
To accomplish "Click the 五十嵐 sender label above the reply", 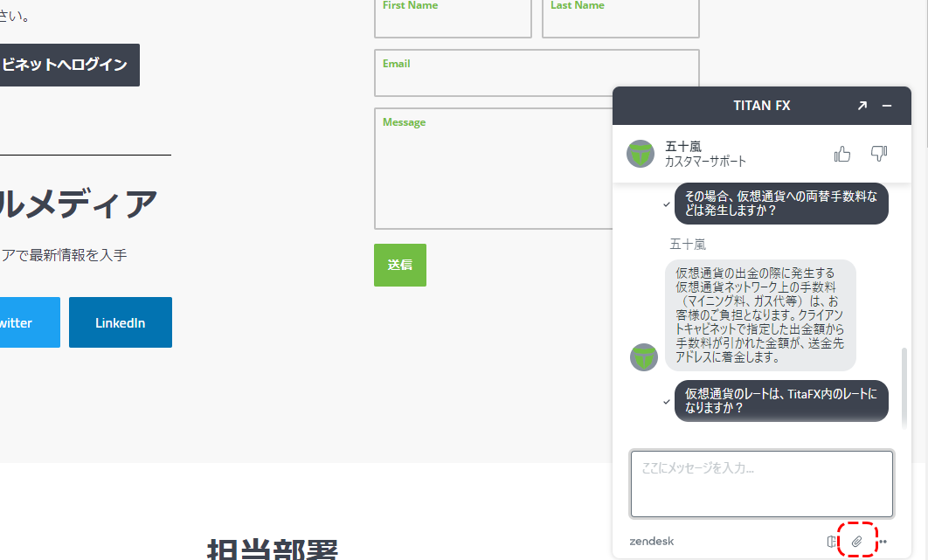I will [x=688, y=245].
